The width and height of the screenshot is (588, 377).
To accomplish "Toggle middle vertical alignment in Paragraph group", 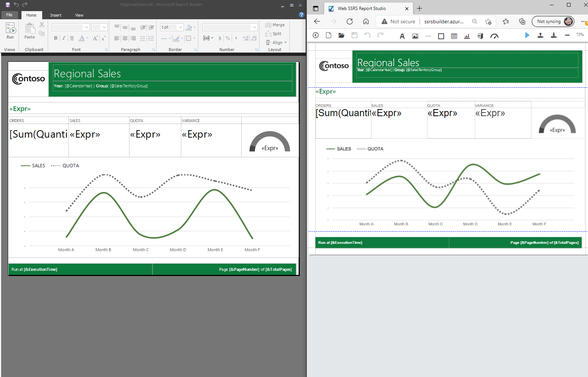I will 125,27.
